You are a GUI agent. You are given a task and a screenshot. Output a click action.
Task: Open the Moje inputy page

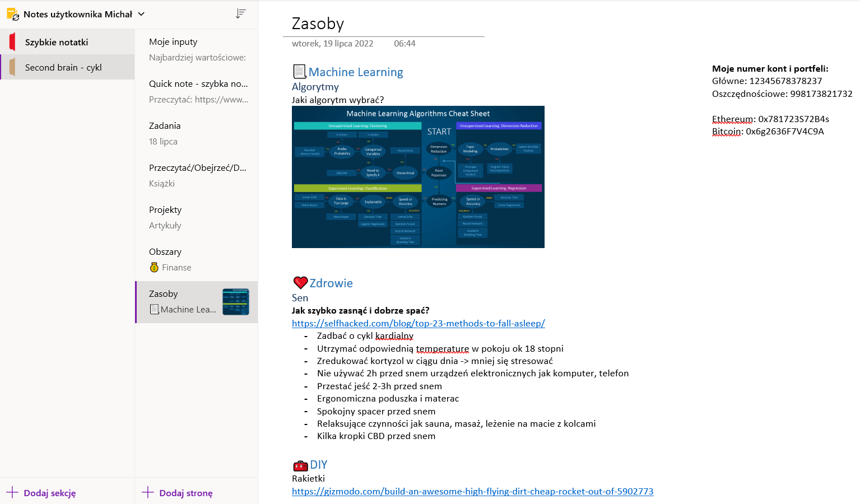click(197, 50)
